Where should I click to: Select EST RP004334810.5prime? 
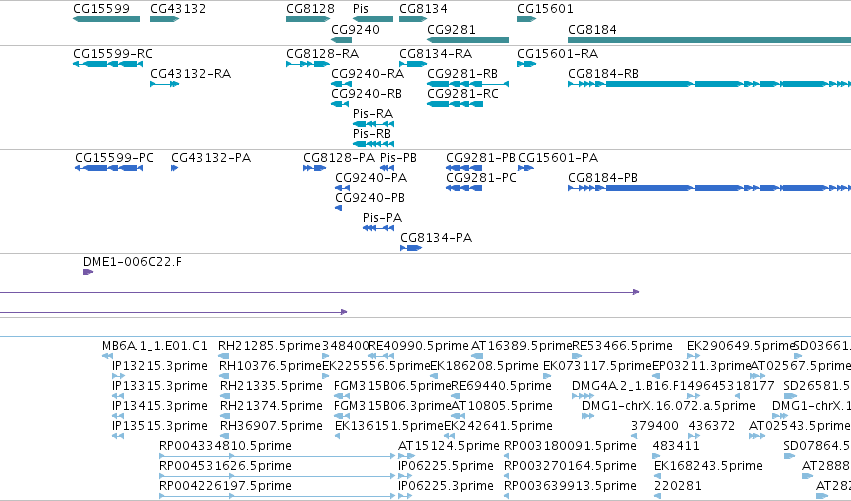277,456
